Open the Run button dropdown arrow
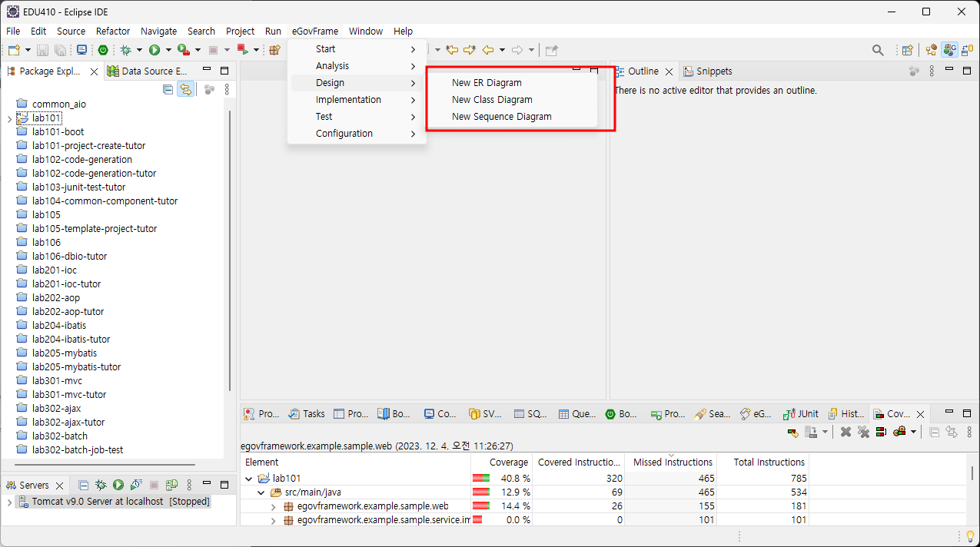980x547 pixels. tap(168, 50)
